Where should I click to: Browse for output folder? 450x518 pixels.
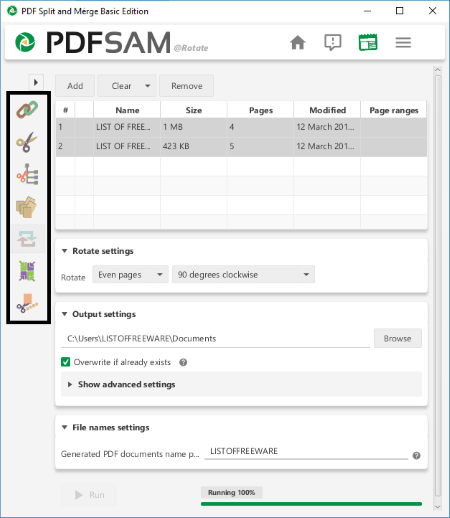[x=398, y=338]
